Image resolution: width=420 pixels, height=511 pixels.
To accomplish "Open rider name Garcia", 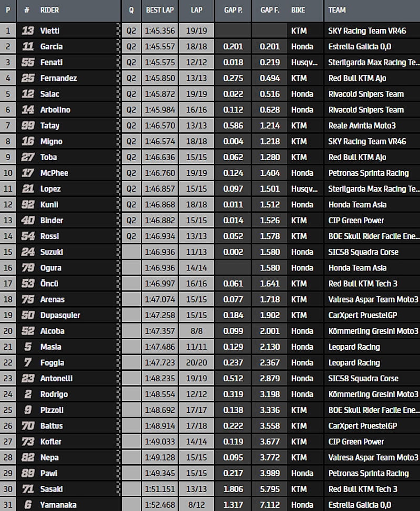I will 51,47.
